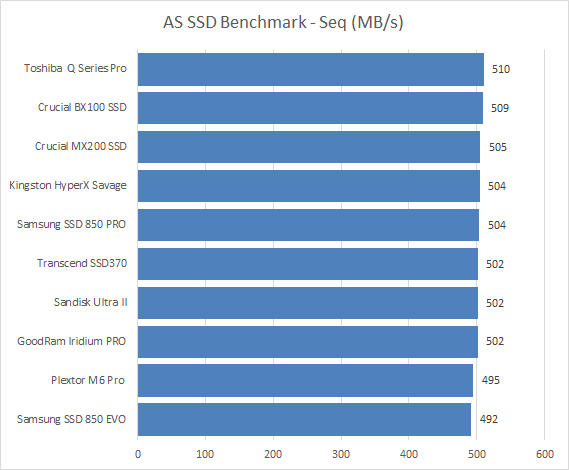
Task: Select the Crucial MX200 SSD bar
Action: pos(309,147)
